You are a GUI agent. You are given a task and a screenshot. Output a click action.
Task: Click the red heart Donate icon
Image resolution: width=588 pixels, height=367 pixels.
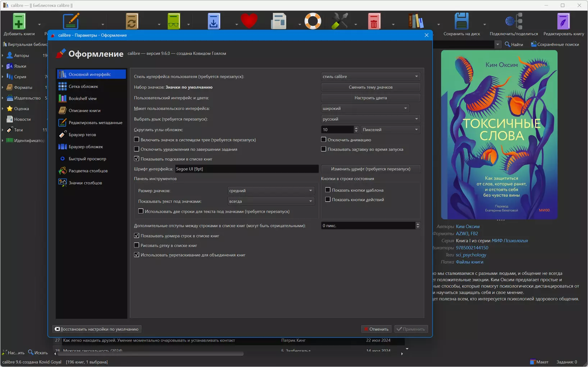pyautogui.click(x=249, y=21)
